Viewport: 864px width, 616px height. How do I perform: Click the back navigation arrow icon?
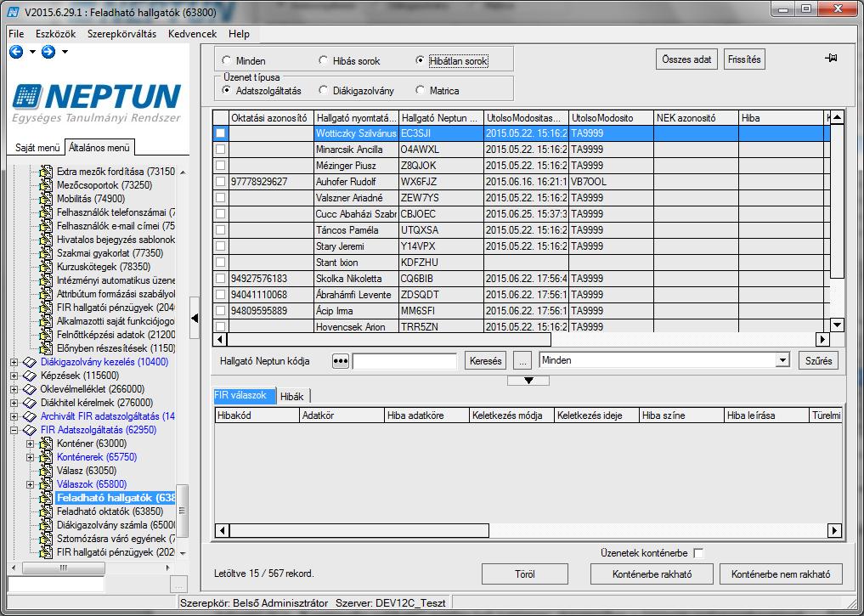pyautogui.click(x=16, y=52)
